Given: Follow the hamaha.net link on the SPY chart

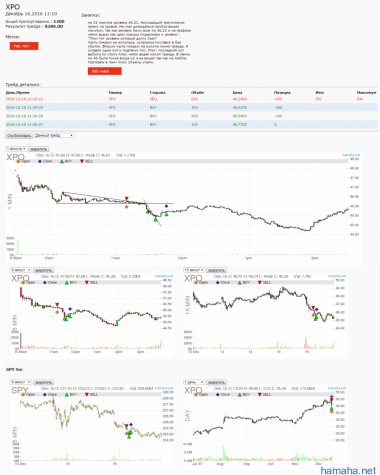Looking at the screenshot, I should [164, 388].
